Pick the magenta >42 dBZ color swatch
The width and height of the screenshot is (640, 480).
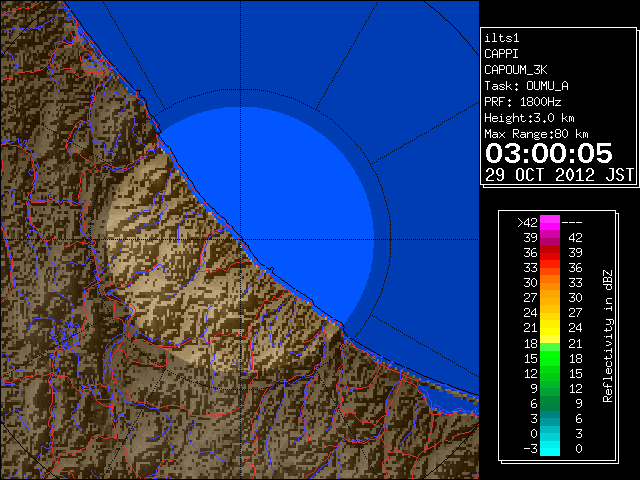pos(550,223)
